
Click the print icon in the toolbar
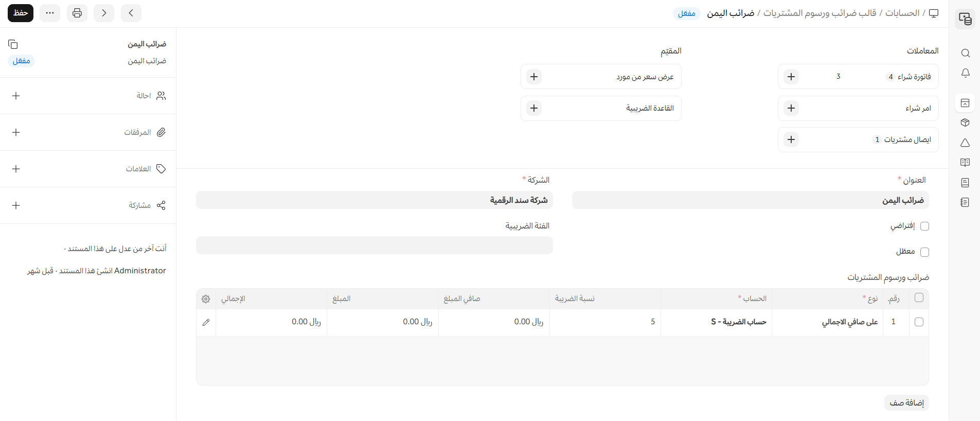pyautogui.click(x=77, y=13)
